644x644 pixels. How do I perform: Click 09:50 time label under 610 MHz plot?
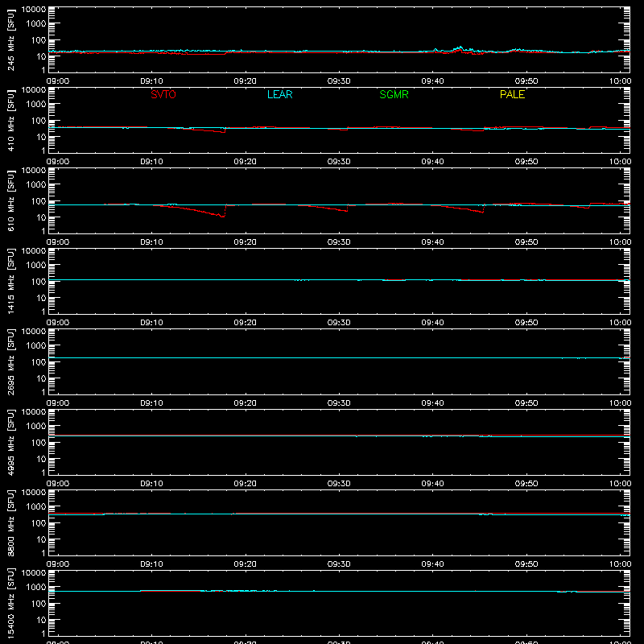(x=526, y=242)
